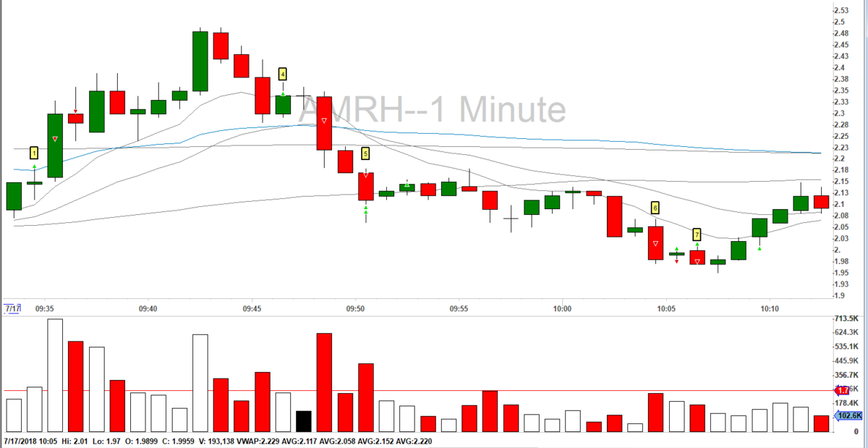This screenshot has width=868, height=448.
Task: Click the trade marker numbered 5
Action: coord(365,153)
